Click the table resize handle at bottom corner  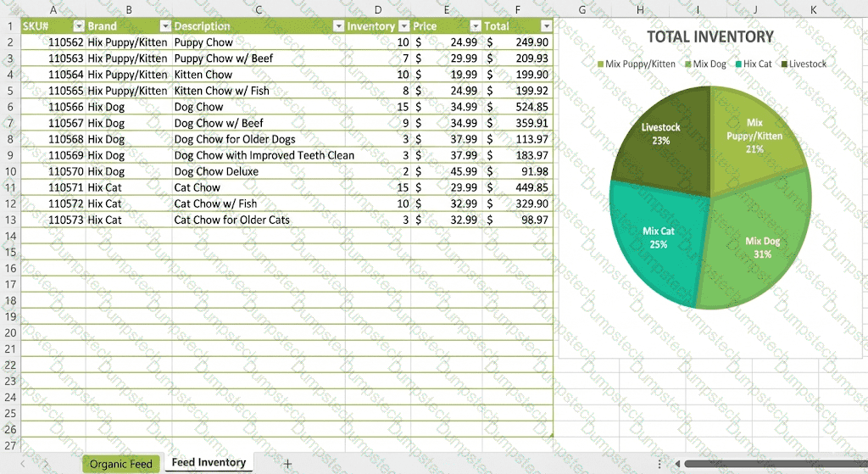[551, 435]
